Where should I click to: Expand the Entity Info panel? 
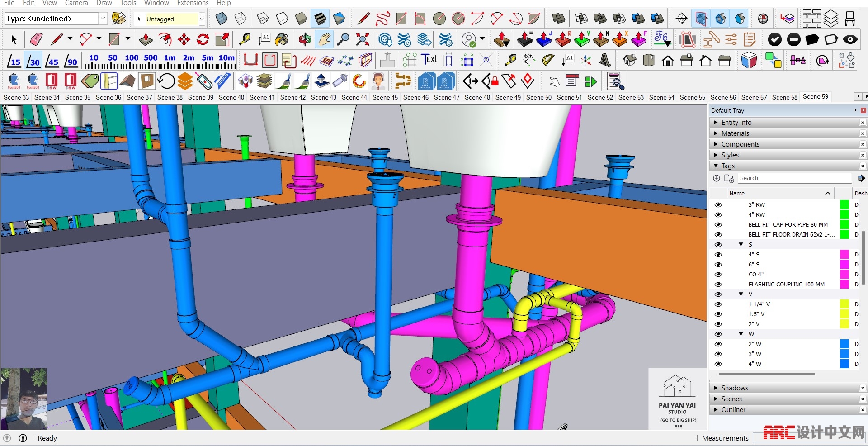(716, 123)
